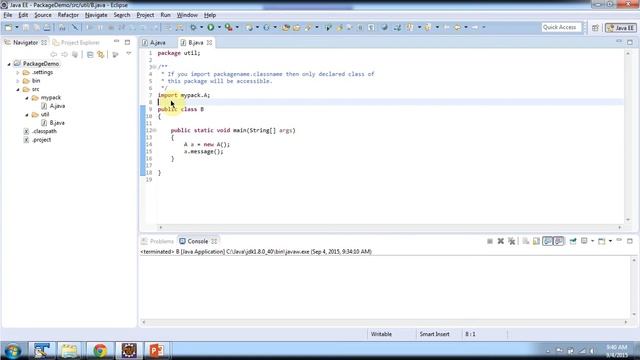Click the editor vertical scrollbar
Viewport: 640px width, 360px height.
[628, 137]
